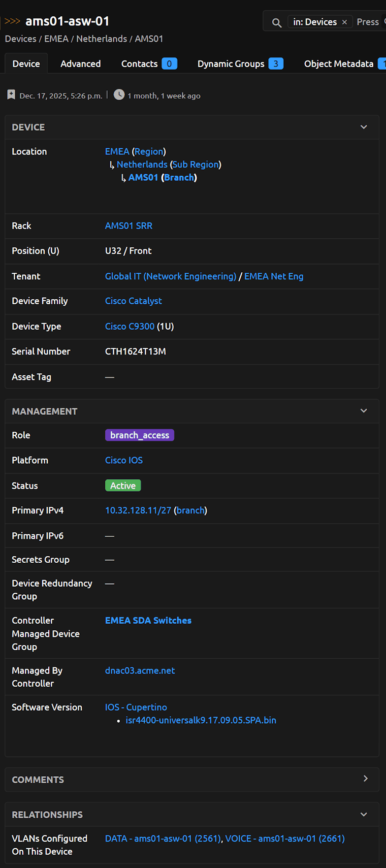Click Netherlands in the breadcrumb path
386x868 pixels.
(x=102, y=39)
